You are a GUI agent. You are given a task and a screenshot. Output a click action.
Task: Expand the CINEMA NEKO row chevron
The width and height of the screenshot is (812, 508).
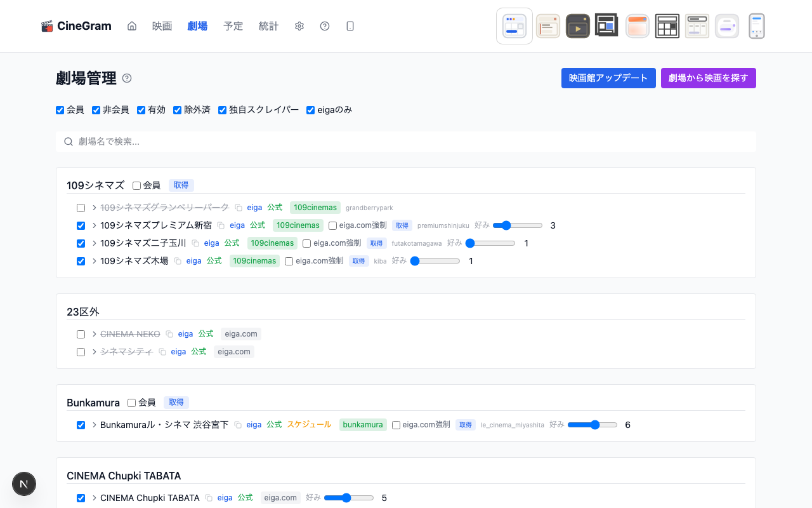tap(93, 334)
